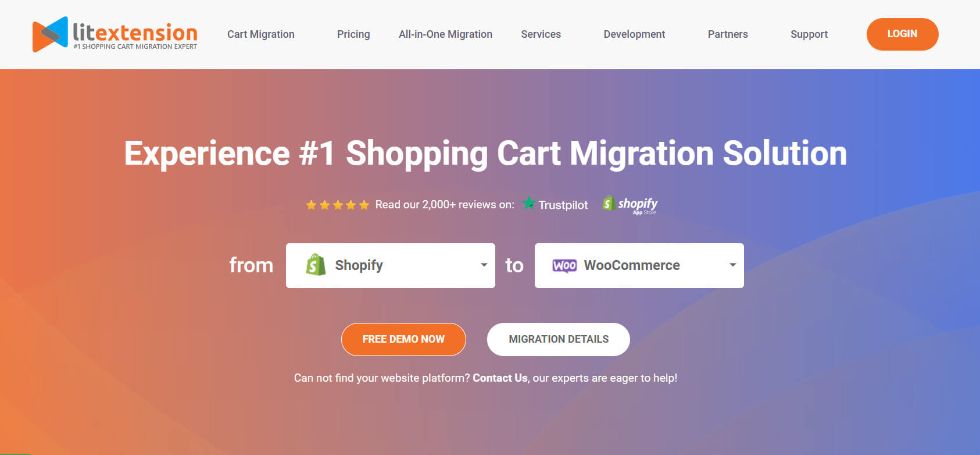Follow the Contact Us link
Screen dimensions: 980x455
coord(500,378)
